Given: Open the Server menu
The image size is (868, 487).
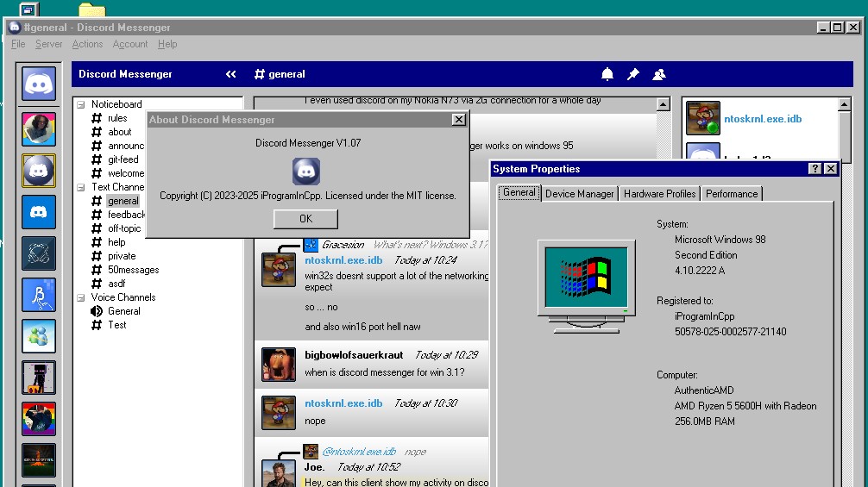Looking at the screenshot, I should 48,44.
